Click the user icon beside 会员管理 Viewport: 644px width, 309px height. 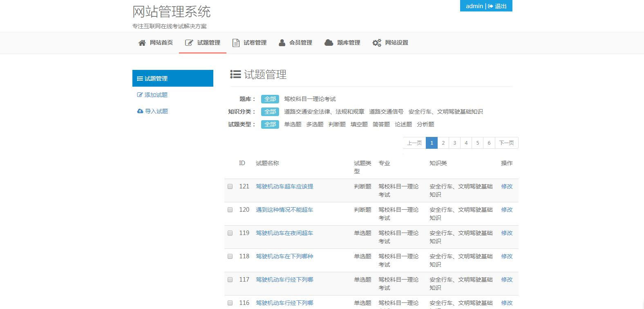(282, 43)
